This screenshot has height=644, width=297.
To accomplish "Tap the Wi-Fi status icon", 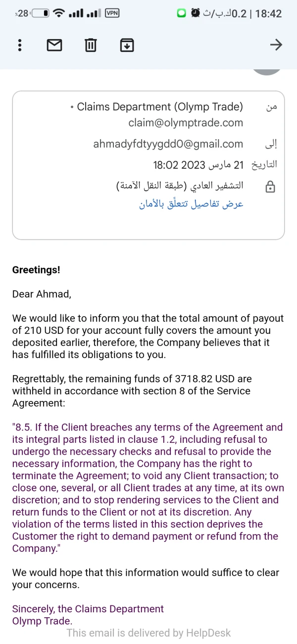I will click(59, 13).
